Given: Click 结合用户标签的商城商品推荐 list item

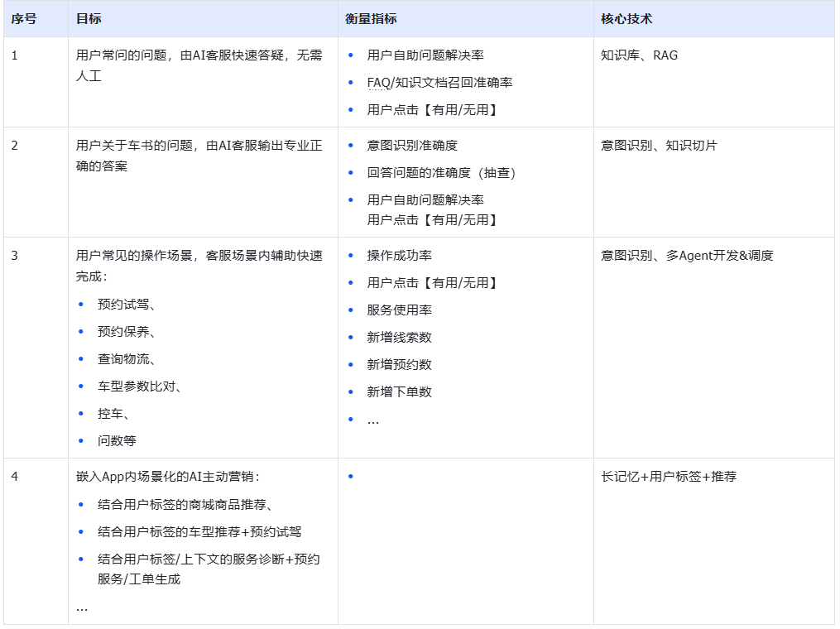Looking at the screenshot, I should click(x=185, y=505).
